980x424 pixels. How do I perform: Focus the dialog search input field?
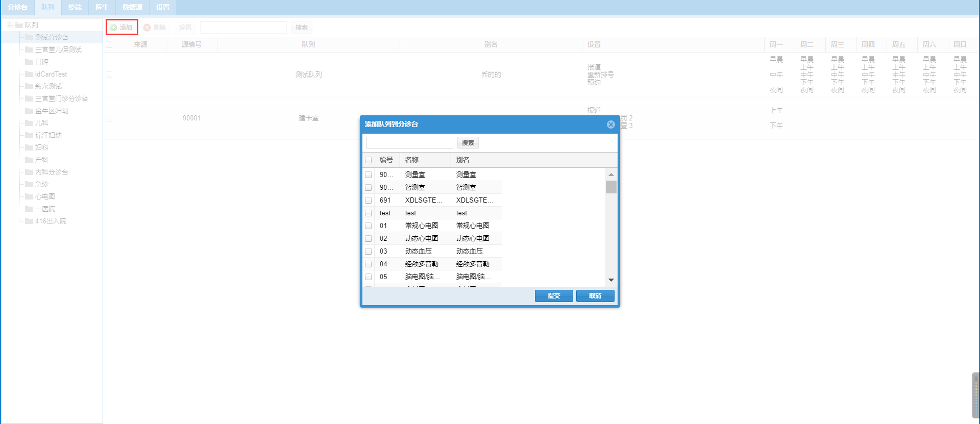pyautogui.click(x=410, y=143)
